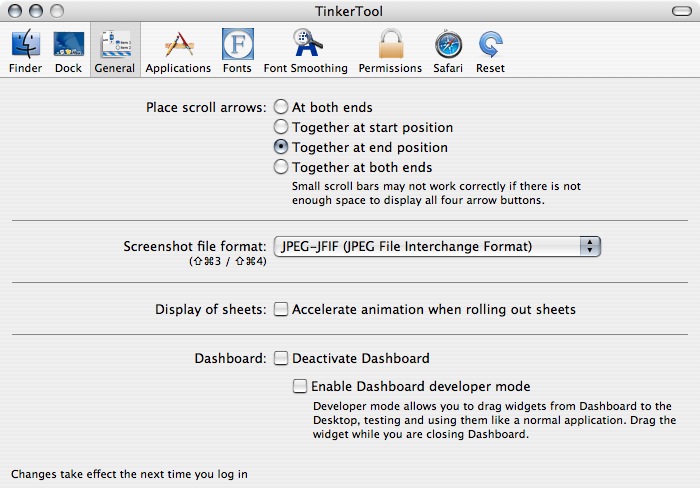700x488 pixels.
Task: Click the Developer mode description text
Action: (x=495, y=420)
